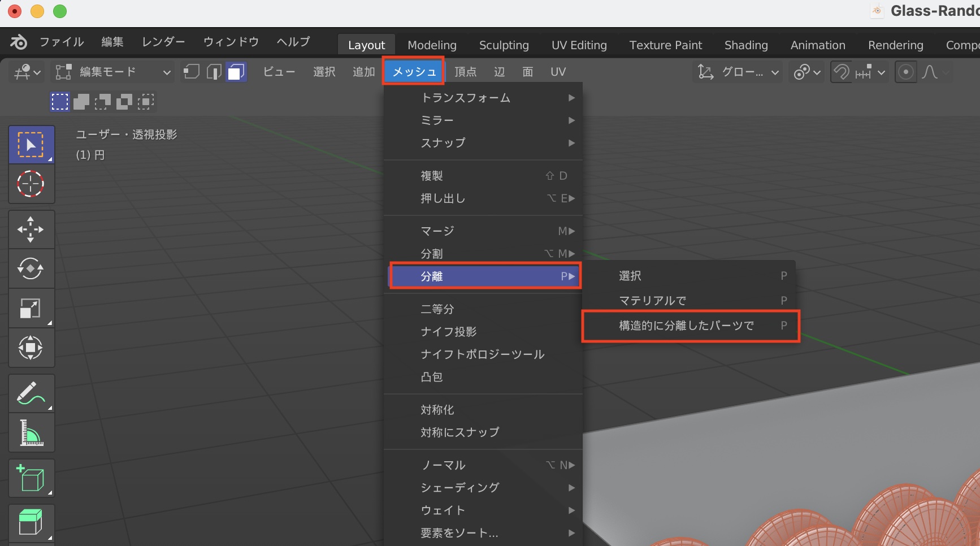
Task: Select the Annotate pencil tool
Action: click(x=31, y=393)
